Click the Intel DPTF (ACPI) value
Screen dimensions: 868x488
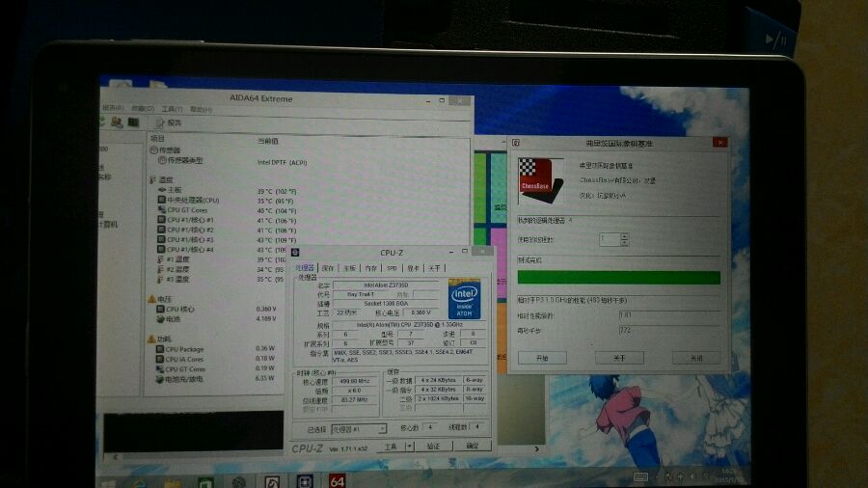point(282,163)
